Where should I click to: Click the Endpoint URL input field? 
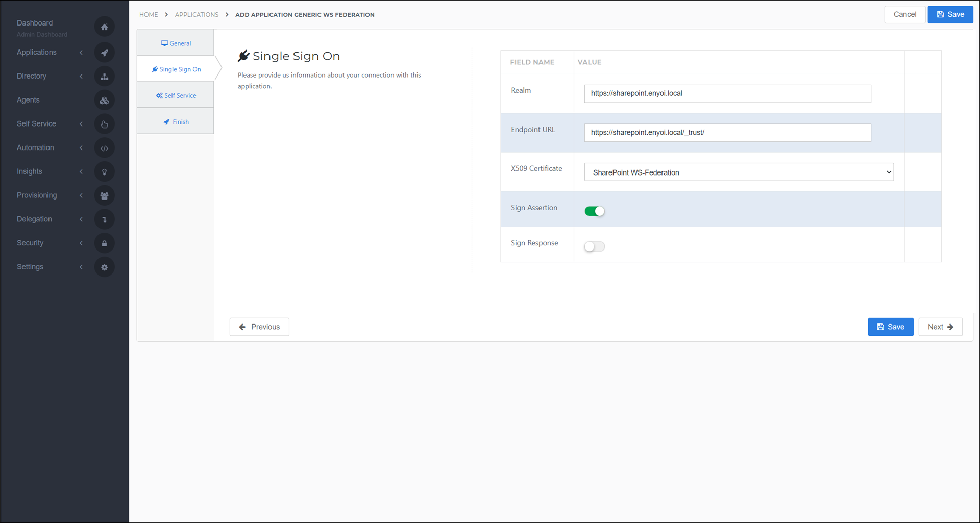pyautogui.click(x=727, y=133)
